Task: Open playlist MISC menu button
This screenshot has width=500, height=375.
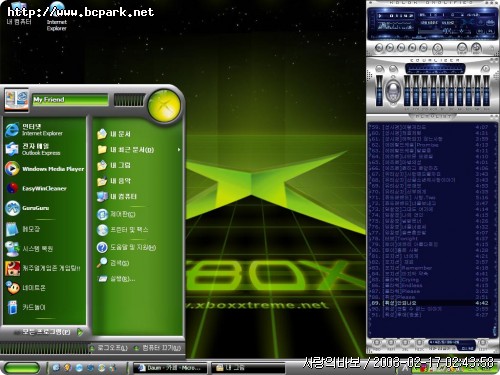Action: coord(419,344)
